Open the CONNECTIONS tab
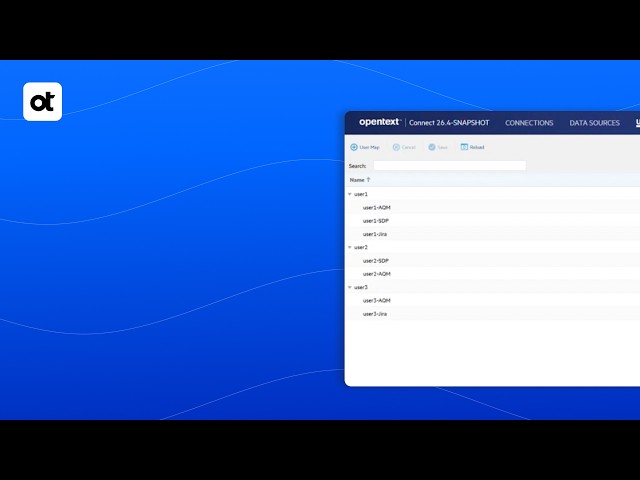The image size is (640, 480). (529, 123)
